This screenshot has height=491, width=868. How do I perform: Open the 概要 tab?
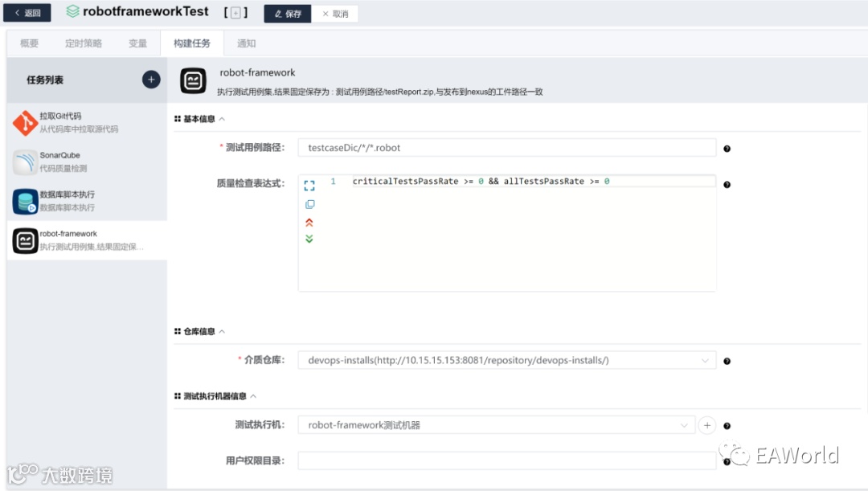click(30, 43)
